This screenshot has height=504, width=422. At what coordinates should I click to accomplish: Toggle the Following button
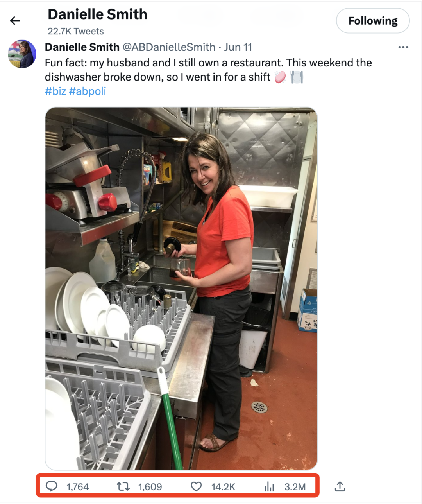(x=373, y=21)
